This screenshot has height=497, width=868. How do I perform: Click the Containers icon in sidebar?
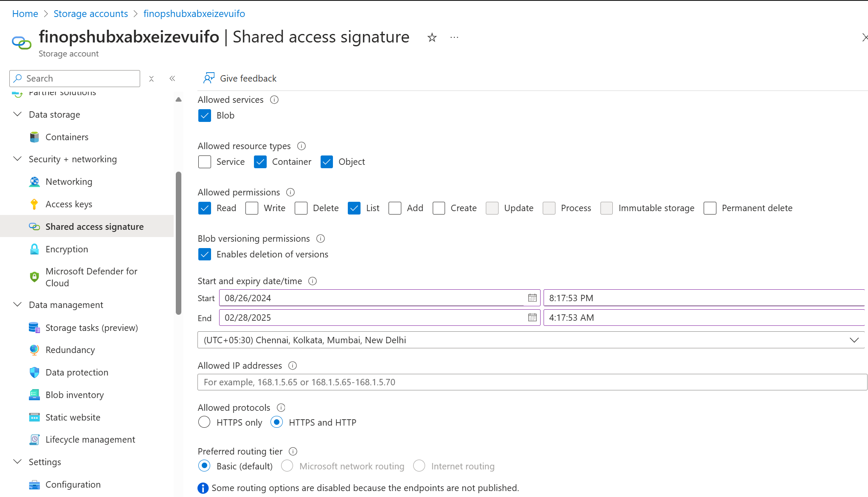pyautogui.click(x=34, y=137)
